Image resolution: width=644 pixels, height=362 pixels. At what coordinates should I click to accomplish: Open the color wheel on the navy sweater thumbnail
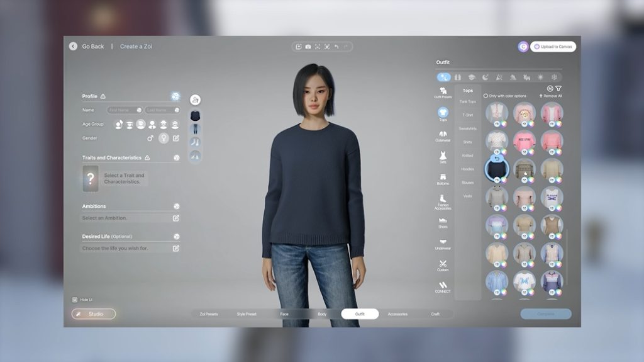coord(504,179)
